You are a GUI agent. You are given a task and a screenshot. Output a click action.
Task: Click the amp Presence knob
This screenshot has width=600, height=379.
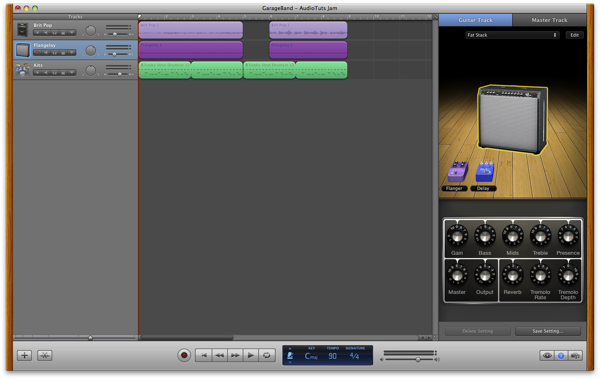click(568, 236)
